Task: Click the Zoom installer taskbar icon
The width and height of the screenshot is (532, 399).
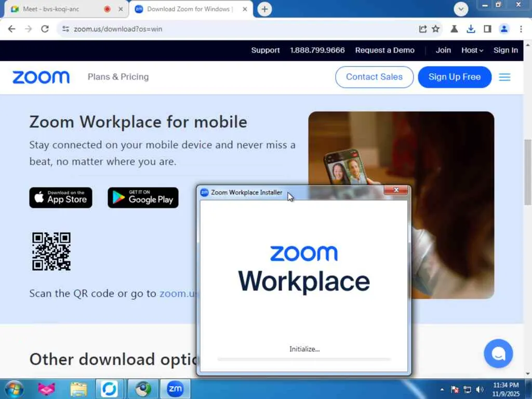Action: (175, 389)
